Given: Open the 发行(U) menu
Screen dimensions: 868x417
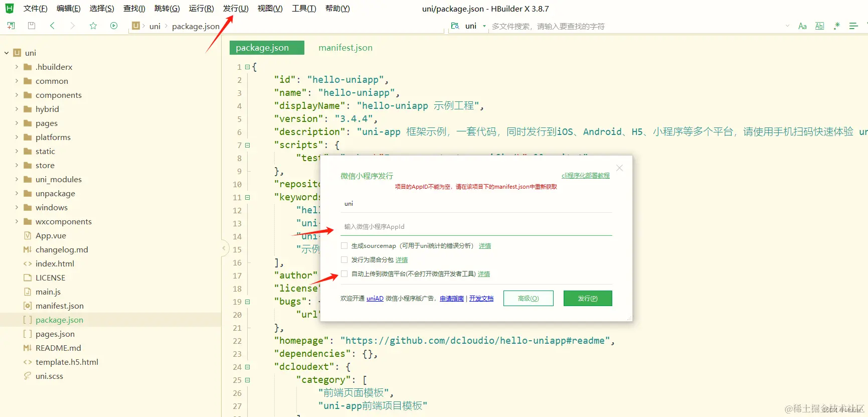Looking at the screenshot, I should (x=236, y=9).
